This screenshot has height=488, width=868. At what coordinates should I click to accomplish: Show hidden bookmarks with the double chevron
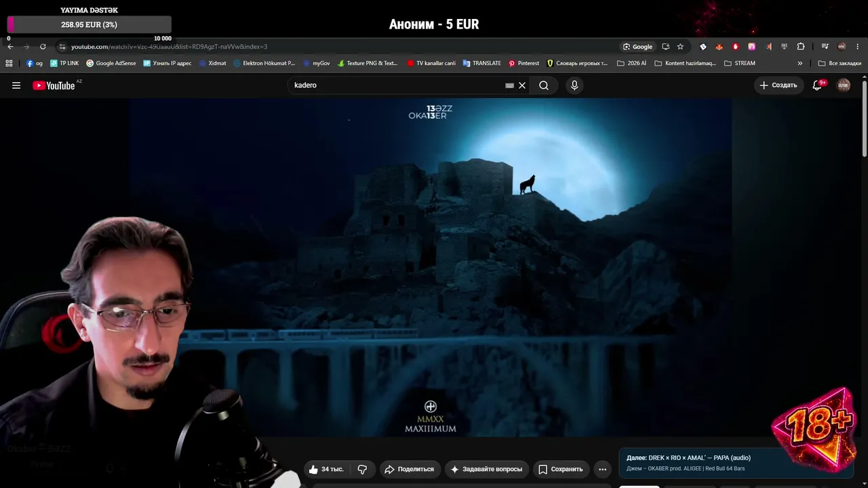point(800,63)
